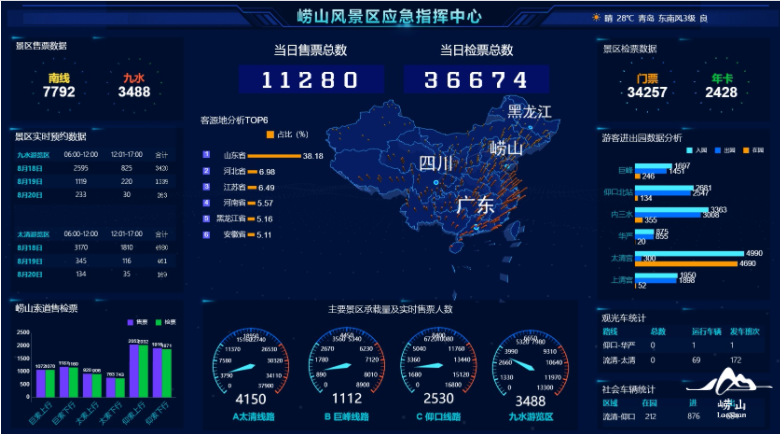Click the rank 3 badge beside 江苏省
Viewport: 780px width, 434px height.
[206, 187]
